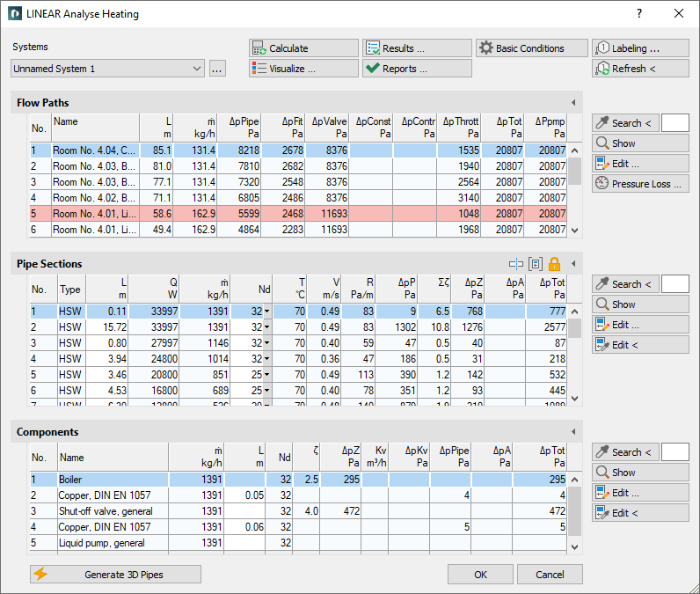The height and width of the screenshot is (594, 700).
Task: Click the Components search number field
Action: [675, 452]
